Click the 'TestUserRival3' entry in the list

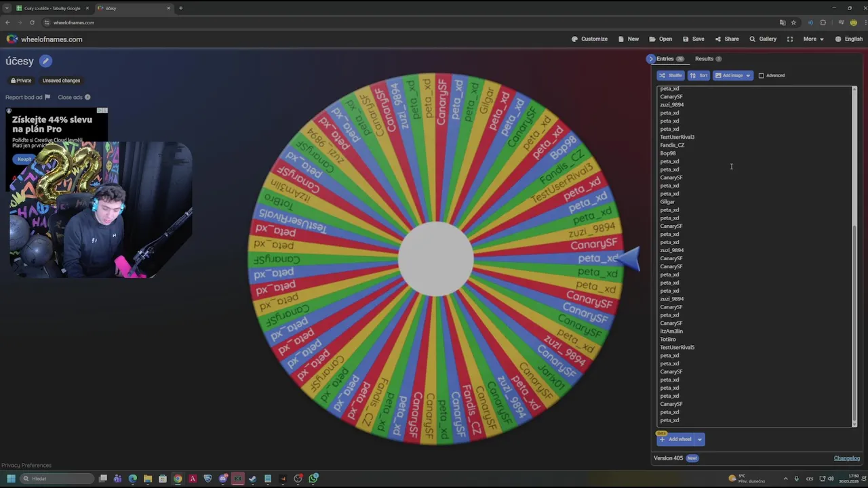click(677, 137)
